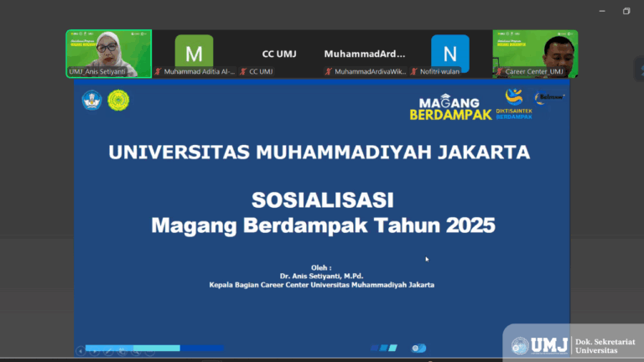The image size is (644, 362).
Task: Select Muhammad Aditia participant tile with M avatar
Action: click(195, 54)
